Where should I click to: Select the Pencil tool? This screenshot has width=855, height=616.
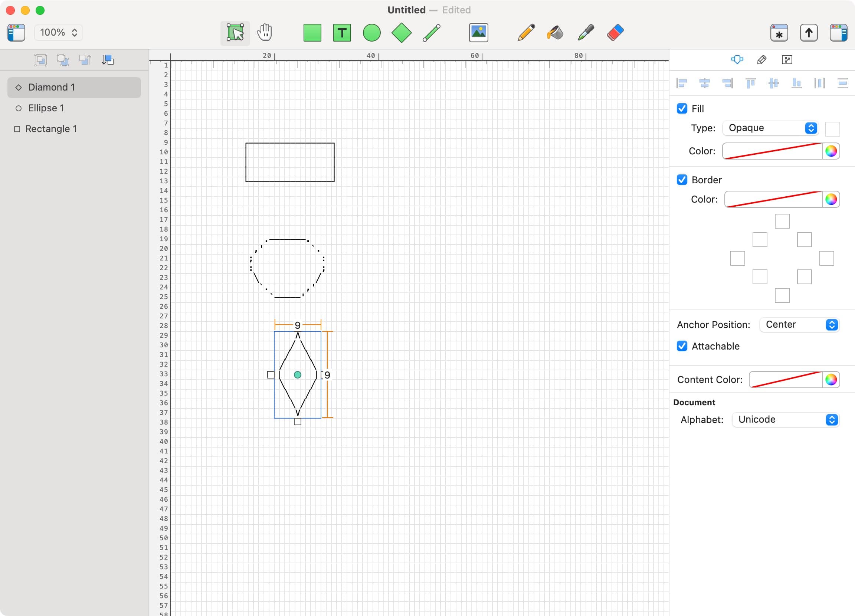525,33
